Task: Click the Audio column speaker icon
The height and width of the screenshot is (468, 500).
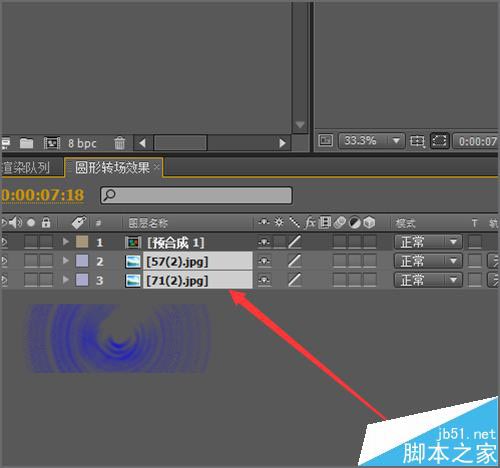Action: (x=15, y=222)
